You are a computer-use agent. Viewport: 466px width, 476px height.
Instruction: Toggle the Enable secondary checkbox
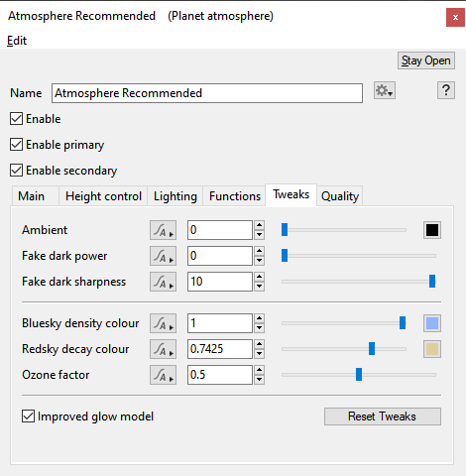point(16,171)
